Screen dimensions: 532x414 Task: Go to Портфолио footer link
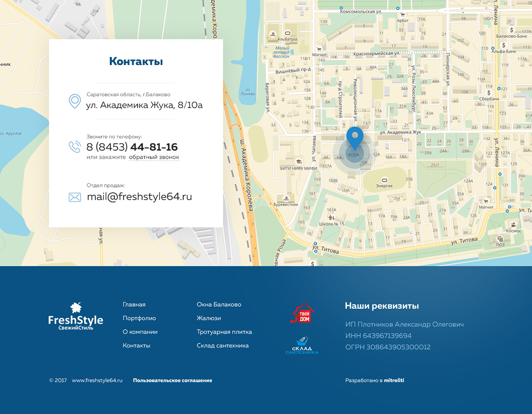pyautogui.click(x=139, y=318)
